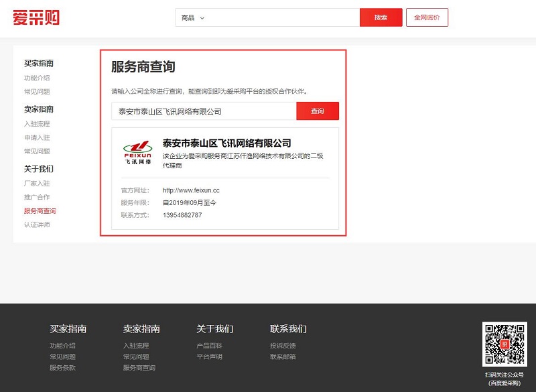Viewport: 536px width, 392px height.
Task: Click the 买家指南 sidebar heading
Action: [39, 63]
